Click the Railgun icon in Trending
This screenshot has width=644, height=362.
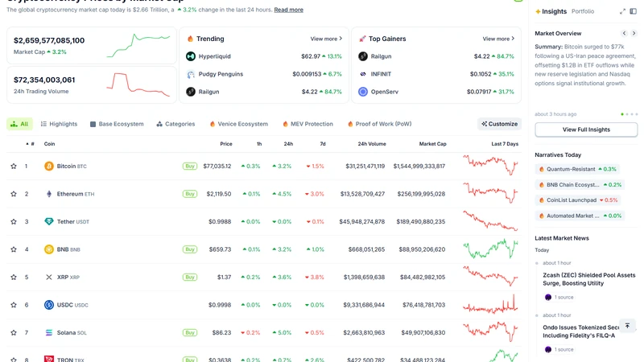191,92
